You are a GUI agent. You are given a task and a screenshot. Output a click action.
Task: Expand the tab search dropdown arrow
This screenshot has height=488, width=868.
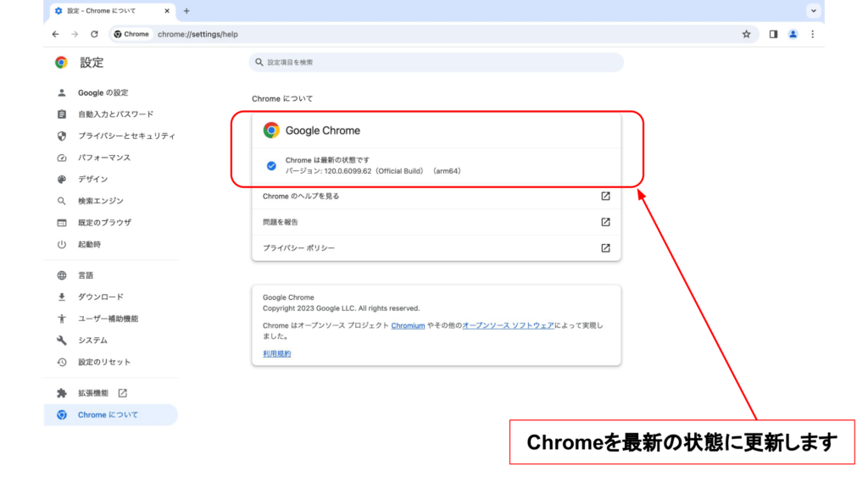[x=814, y=11]
